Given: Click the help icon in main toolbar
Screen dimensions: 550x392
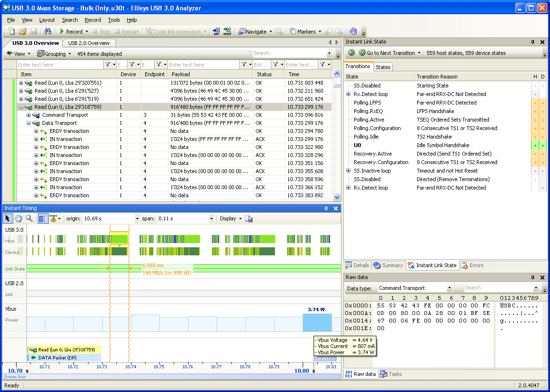Looking at the screenshot, I should [353, 32].
